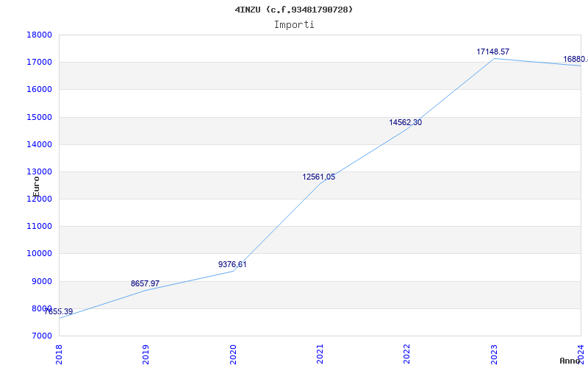The height and width of the screenshot is (368, 588).
Task: Click the 7655.39 data label
Action: (x=59, y=311)
